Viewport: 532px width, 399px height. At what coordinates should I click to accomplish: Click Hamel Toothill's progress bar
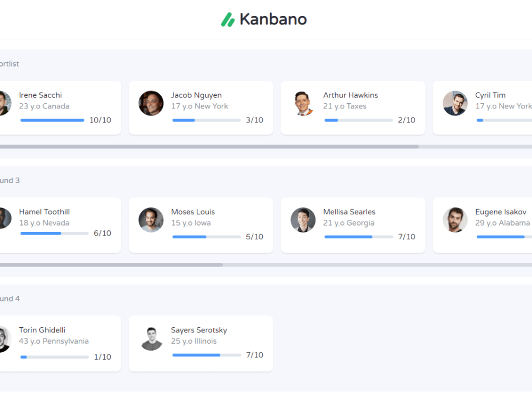click(54, 234)
